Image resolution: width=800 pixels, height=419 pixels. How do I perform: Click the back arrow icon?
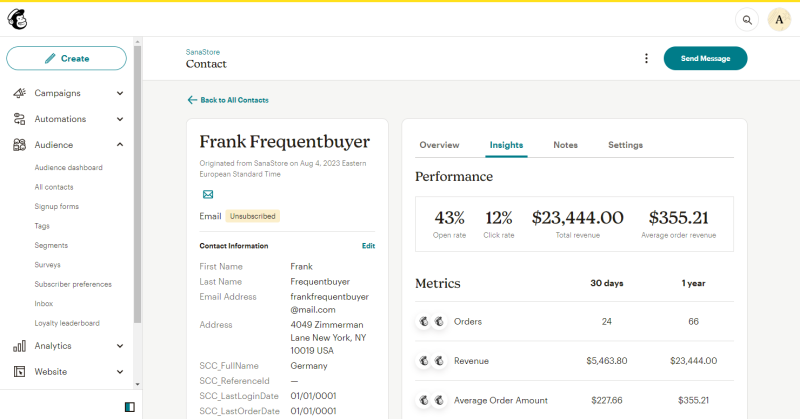coord(192,100)
